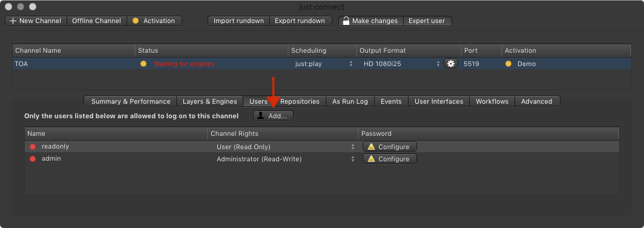The height and width of the screenshot is (228, 644).
Task: Click the padlock icon on Make changes
Action: pyautogui.click(x=346, y=21)
